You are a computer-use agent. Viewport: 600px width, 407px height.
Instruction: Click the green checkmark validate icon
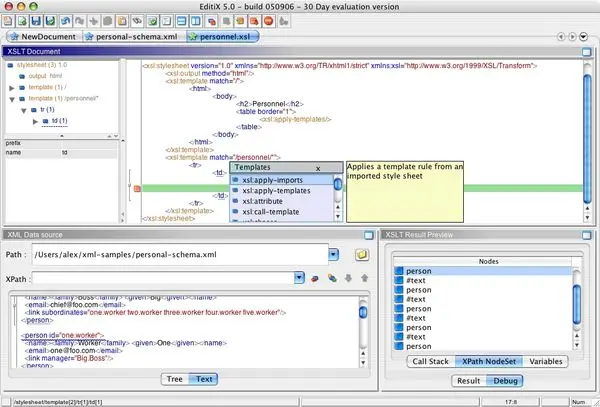[153, 21]
